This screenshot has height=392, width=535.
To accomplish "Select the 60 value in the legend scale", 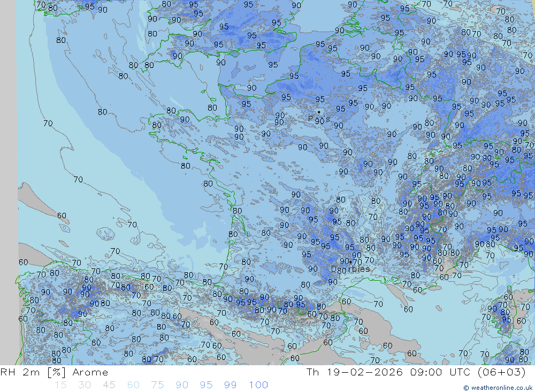I will tap(133, 385).
